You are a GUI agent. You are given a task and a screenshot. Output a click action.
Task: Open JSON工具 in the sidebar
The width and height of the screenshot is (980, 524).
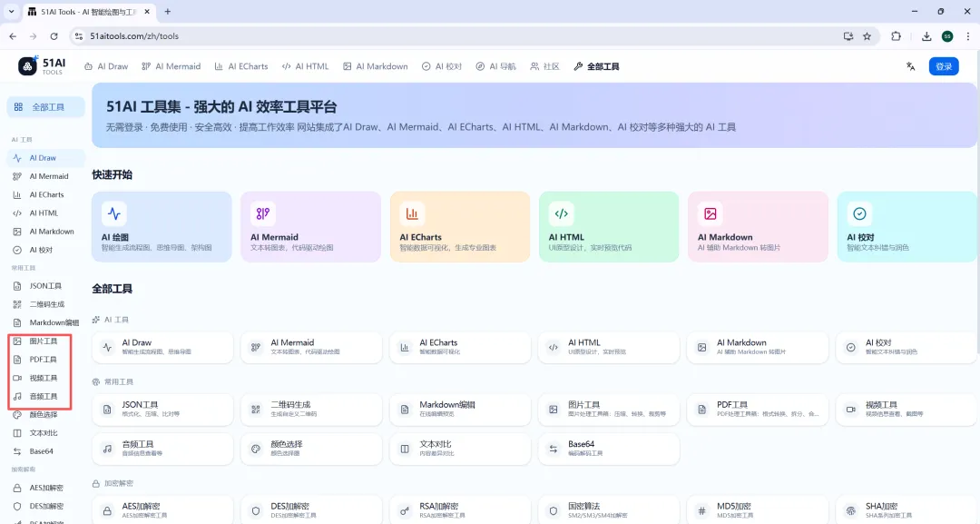[x=45, y=286]
